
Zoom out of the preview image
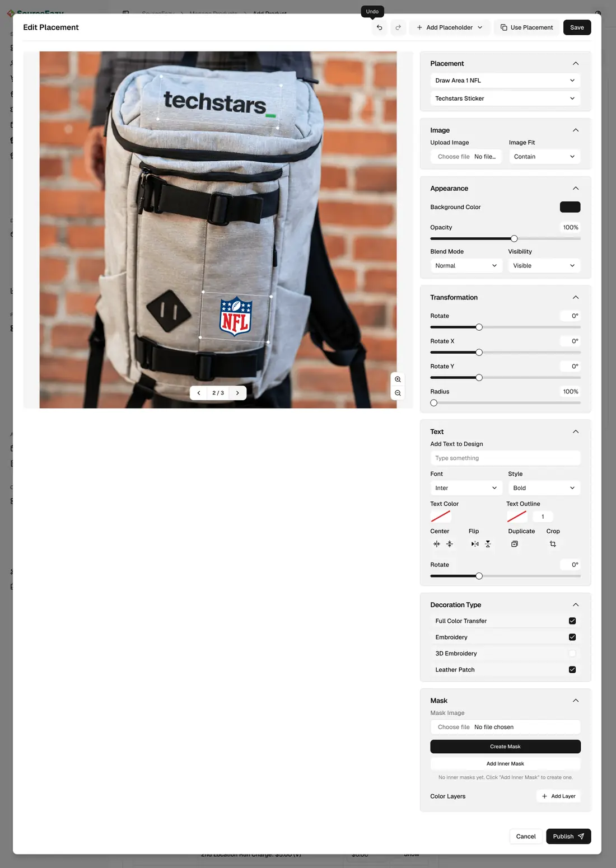[398, 393]
